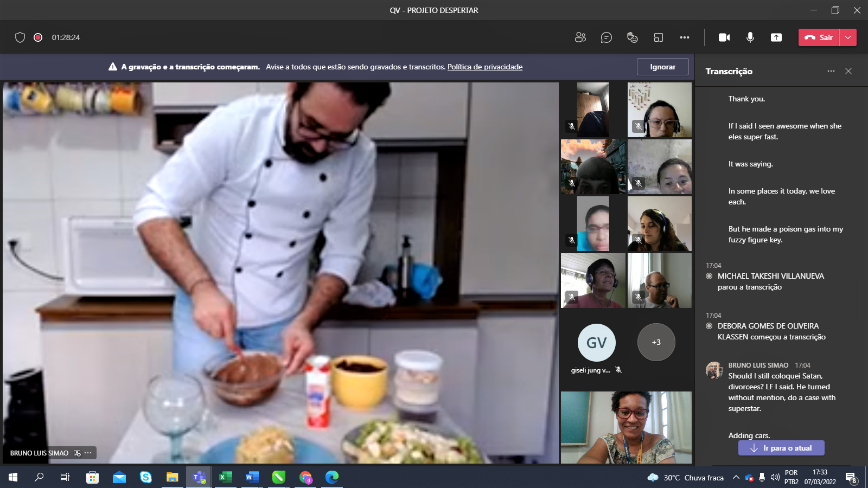This screenshot has height=488, width=868.
Task: Mute or unmute the microphone
Action: (x=750, y=37)
